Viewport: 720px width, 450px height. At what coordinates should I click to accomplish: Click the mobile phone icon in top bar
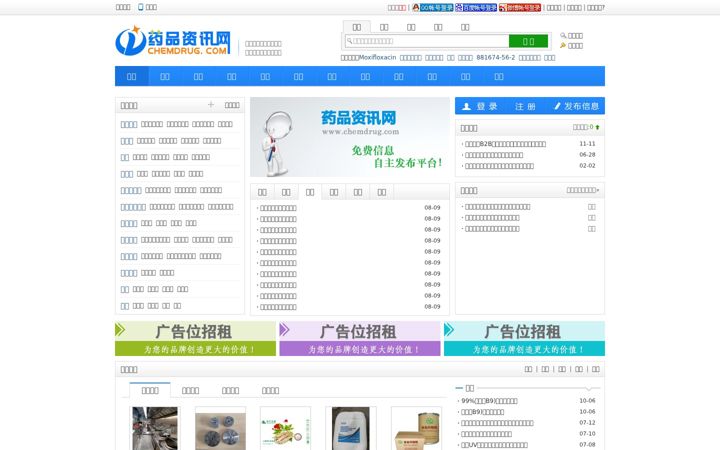coord(141,7)
